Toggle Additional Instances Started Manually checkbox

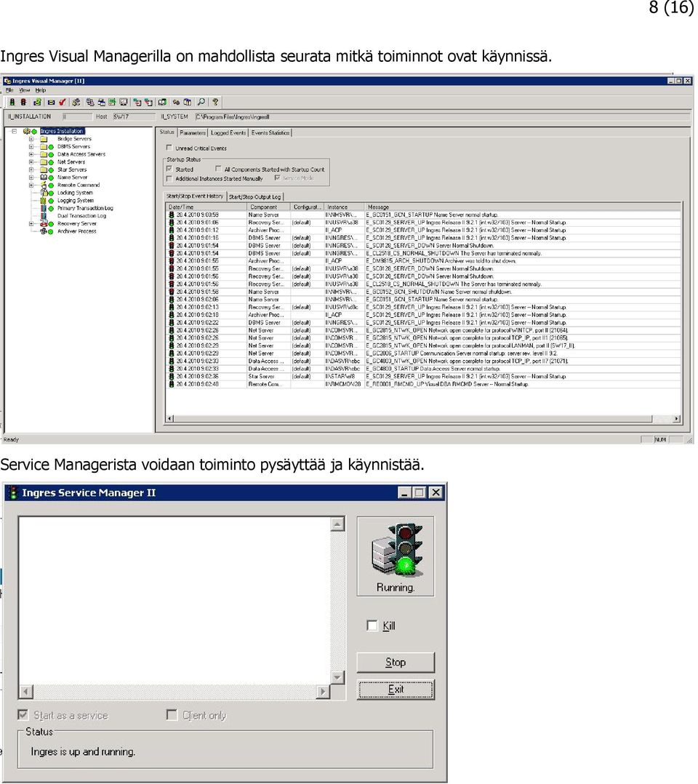(x=169, y=178)
